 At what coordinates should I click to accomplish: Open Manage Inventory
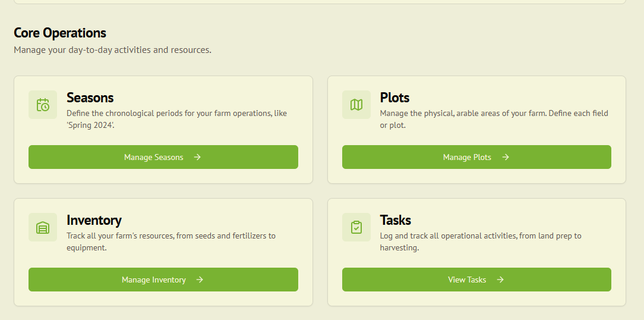tap(163, 280)
